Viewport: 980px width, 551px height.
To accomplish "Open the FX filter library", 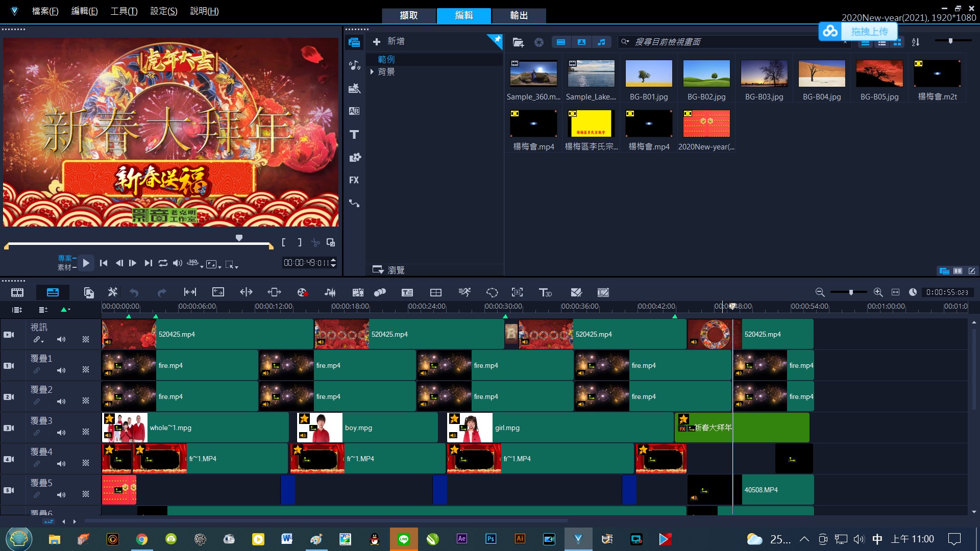I will coord(354,180).
